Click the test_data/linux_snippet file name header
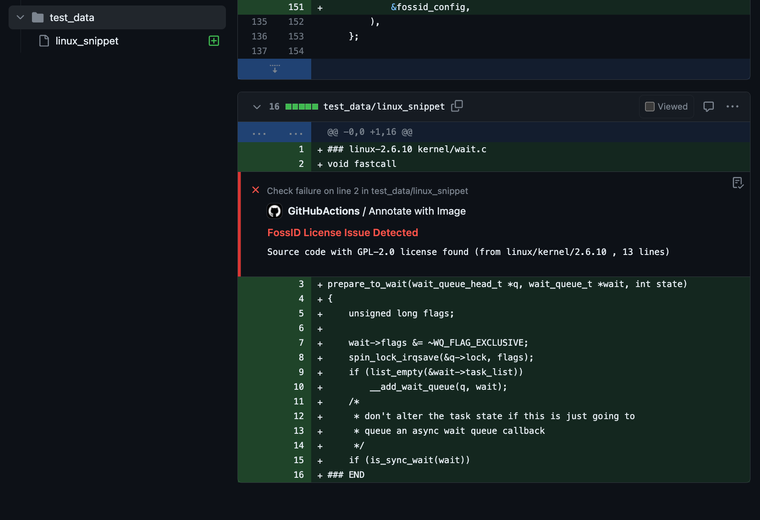760x520 pixels. click(x=384, y=107)
